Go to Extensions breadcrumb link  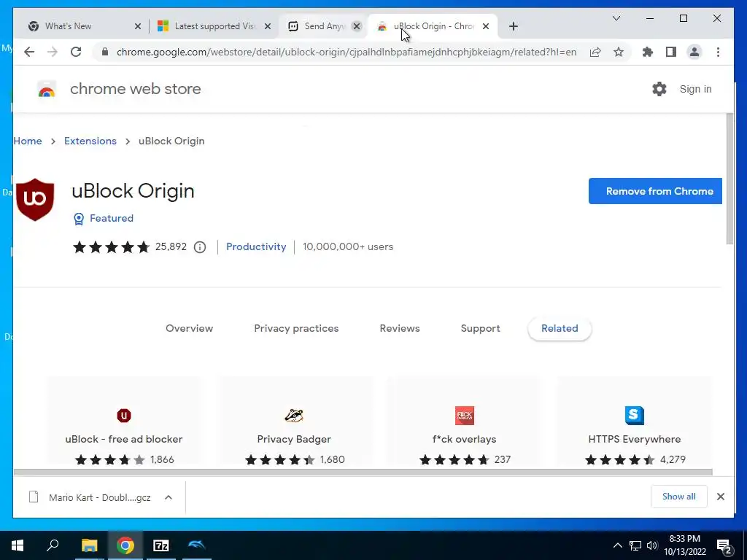coord(90,141)
